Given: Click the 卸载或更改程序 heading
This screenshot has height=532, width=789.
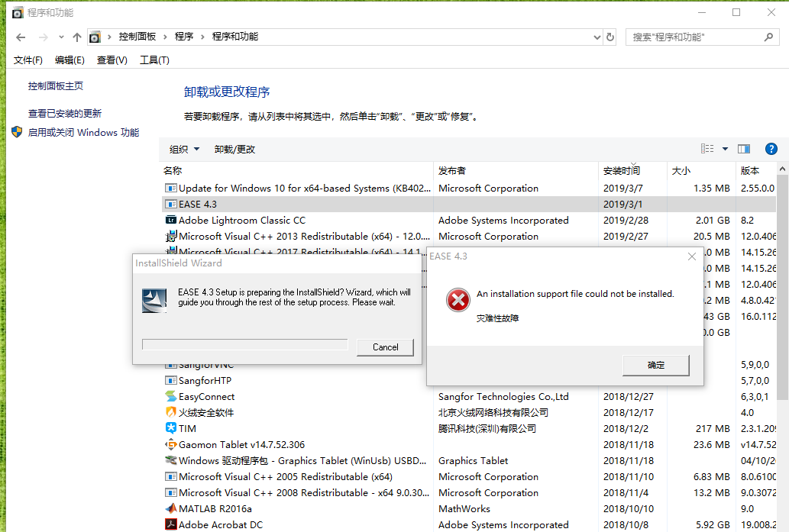Looking at the screenshot, I should (227, 92).
